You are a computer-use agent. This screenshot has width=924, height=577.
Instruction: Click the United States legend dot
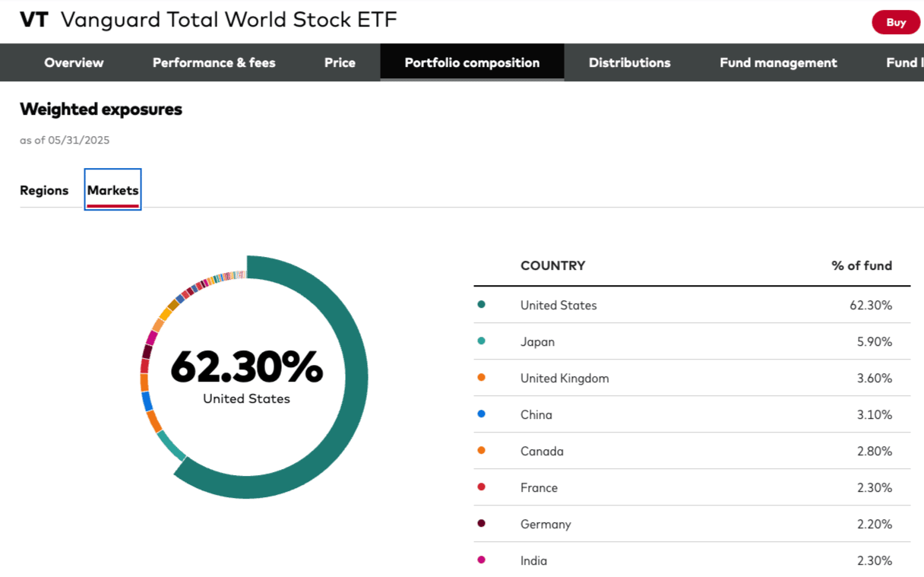click(481, 305)
